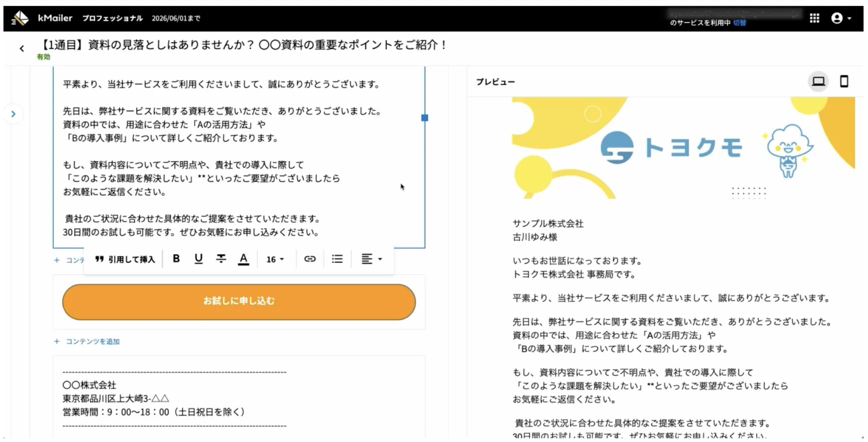The image size is (868, 442).
Task: Click the プレビュー panel heading
Action: click(x=495, y=81)
